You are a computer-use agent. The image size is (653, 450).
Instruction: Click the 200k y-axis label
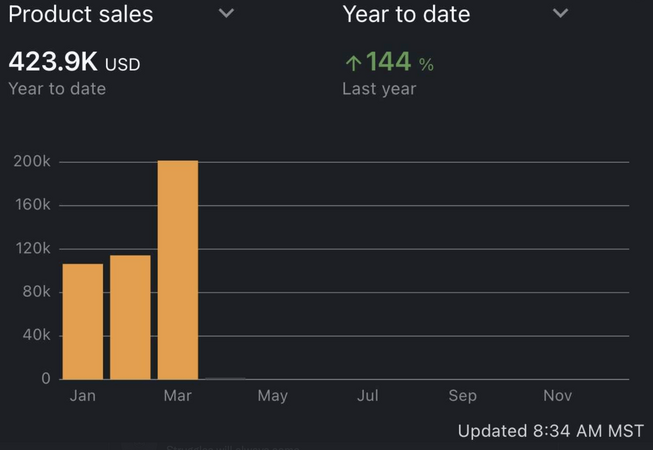(33, 162)
